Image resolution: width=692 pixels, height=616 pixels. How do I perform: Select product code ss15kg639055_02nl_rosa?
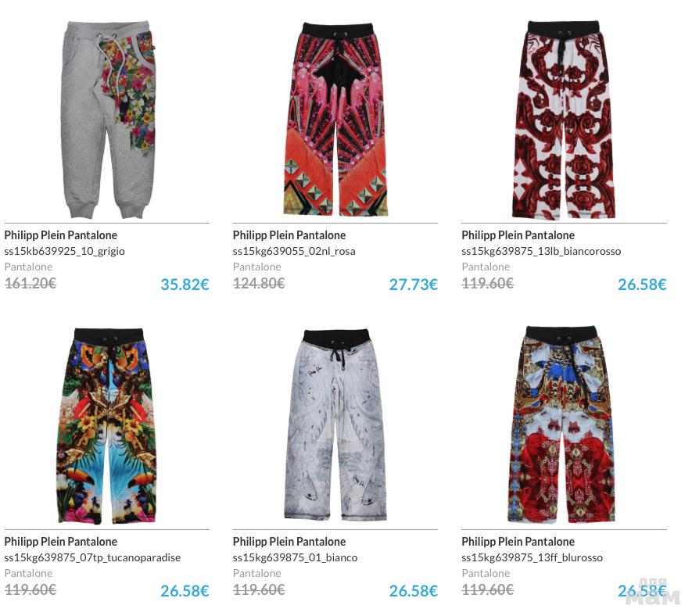[x=294, y=251]
